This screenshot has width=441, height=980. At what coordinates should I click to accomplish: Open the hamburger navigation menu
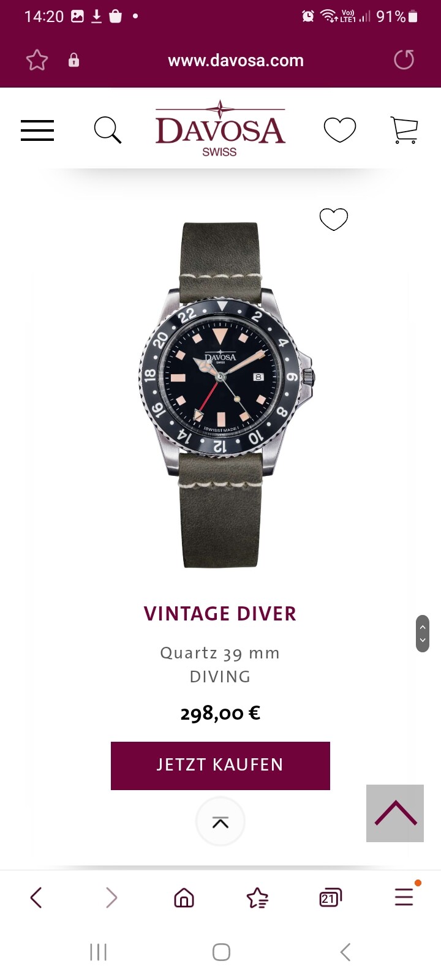[x=37, y=130]
